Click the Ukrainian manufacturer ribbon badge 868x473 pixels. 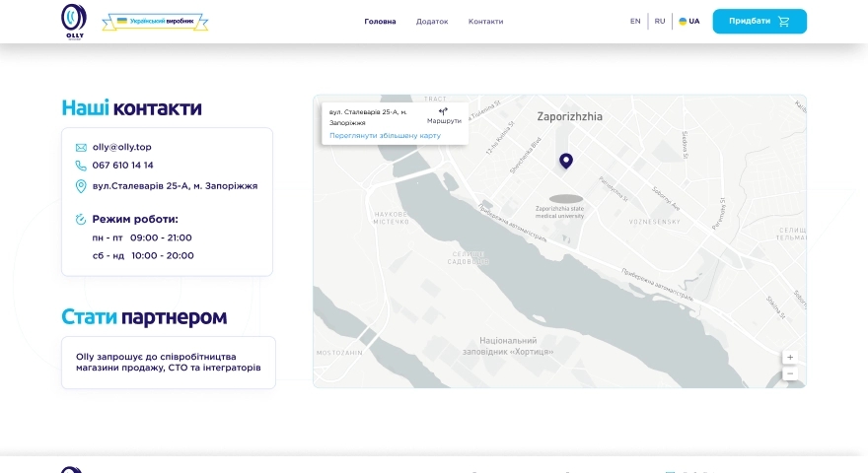click(x=155, y=22)
